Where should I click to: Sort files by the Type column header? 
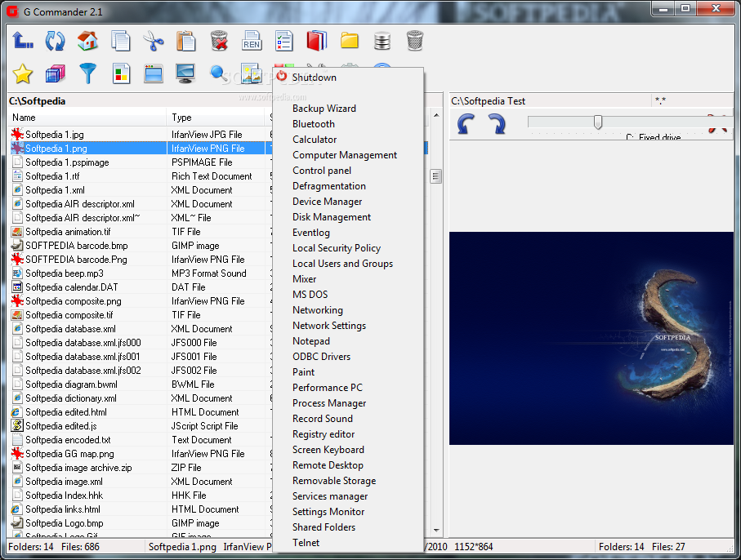[216, 118]
